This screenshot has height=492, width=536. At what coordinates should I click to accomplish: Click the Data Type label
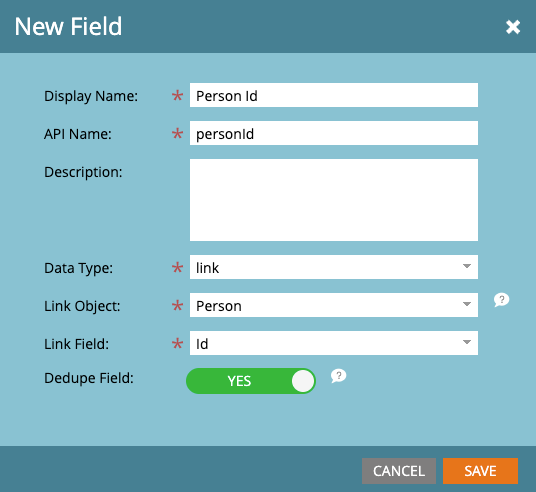[x=78, y=268]
